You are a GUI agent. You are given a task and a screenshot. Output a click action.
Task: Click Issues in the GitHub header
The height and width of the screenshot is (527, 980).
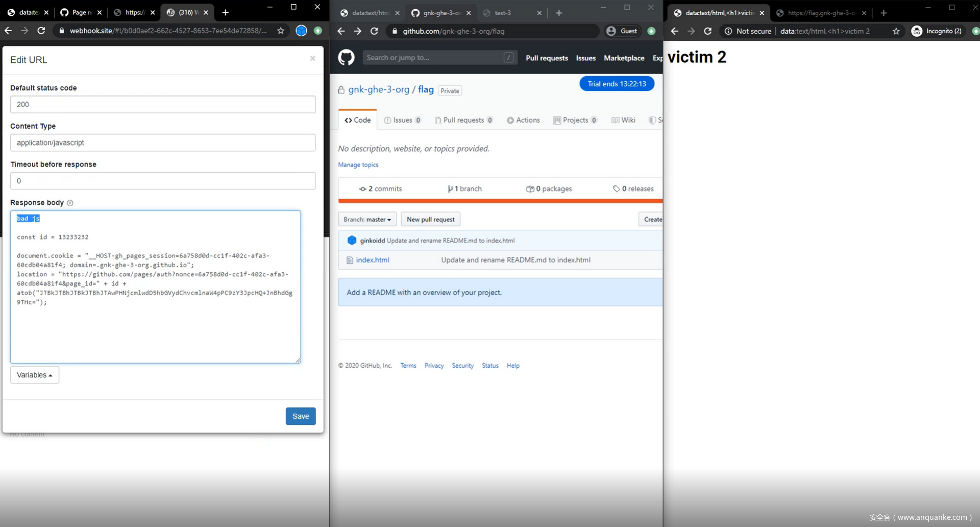tap(586, 58)
